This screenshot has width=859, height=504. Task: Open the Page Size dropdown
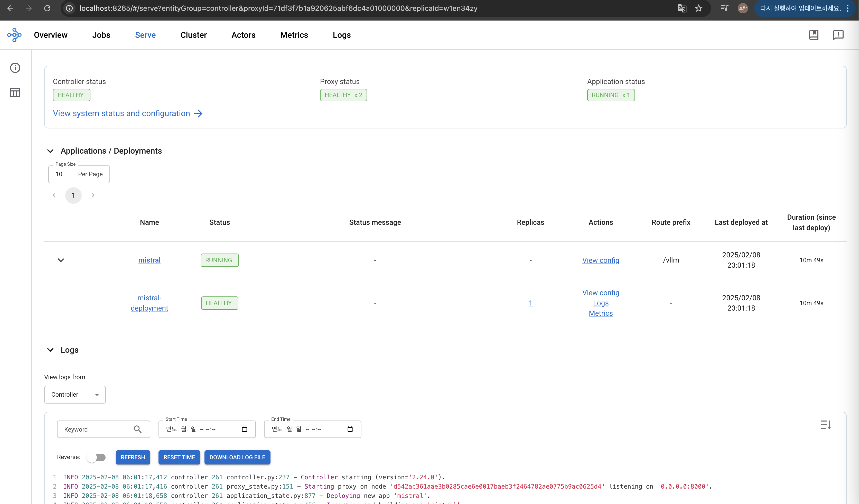coord(79,174)
